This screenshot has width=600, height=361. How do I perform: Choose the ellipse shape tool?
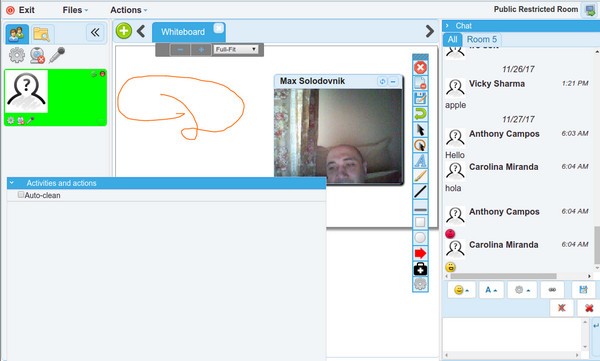click(420, 238)
